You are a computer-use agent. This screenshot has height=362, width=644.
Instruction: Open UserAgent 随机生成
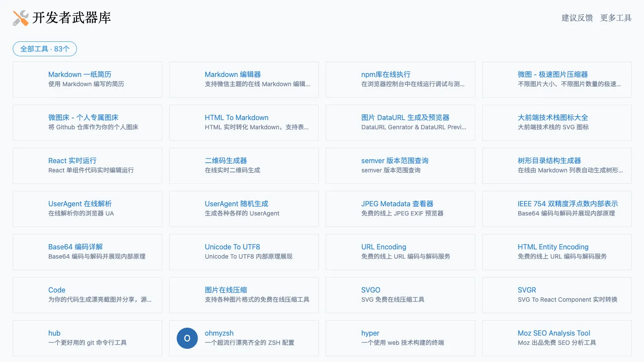(x=236, y=204)
